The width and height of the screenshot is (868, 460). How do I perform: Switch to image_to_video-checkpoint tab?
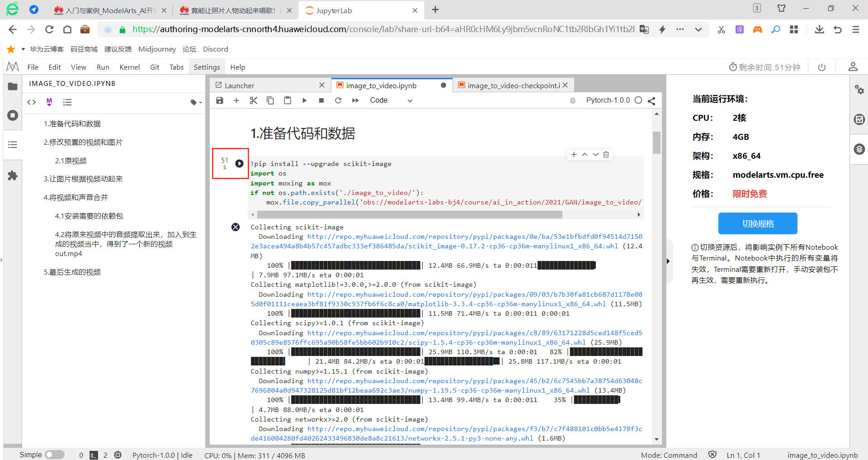tap(514, 85)
